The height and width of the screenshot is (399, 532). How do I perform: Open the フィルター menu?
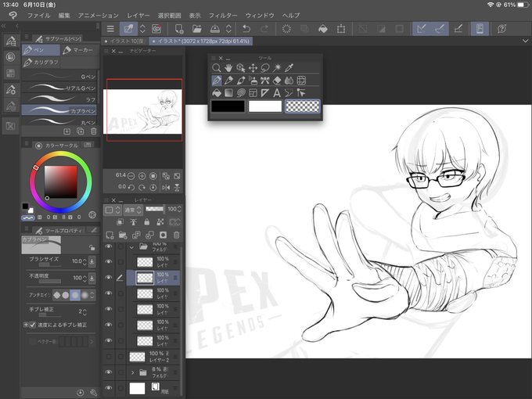(223, 16)
